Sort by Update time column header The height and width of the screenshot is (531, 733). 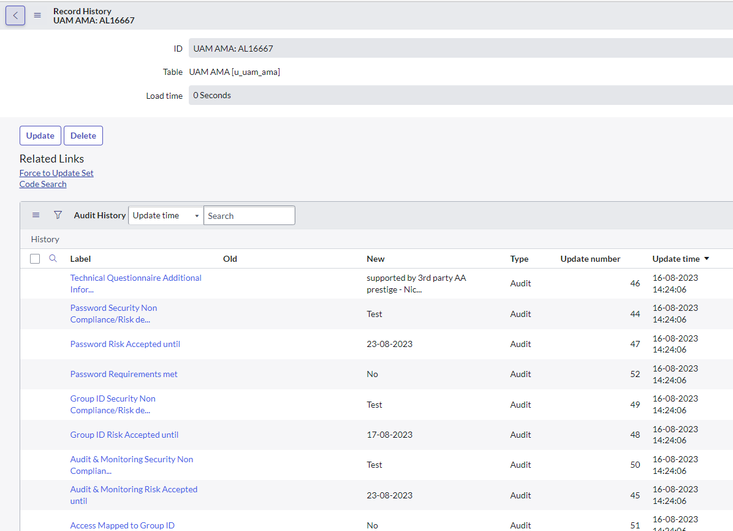pos(676,259)
